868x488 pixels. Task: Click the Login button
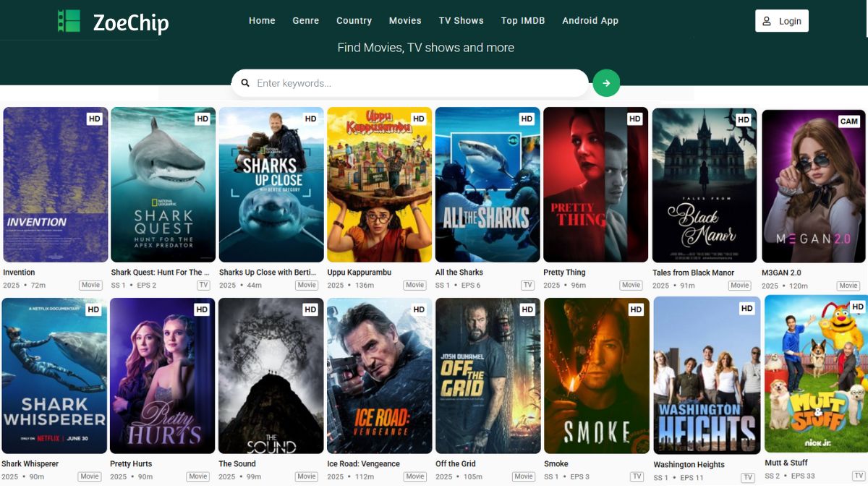point(782,21)
